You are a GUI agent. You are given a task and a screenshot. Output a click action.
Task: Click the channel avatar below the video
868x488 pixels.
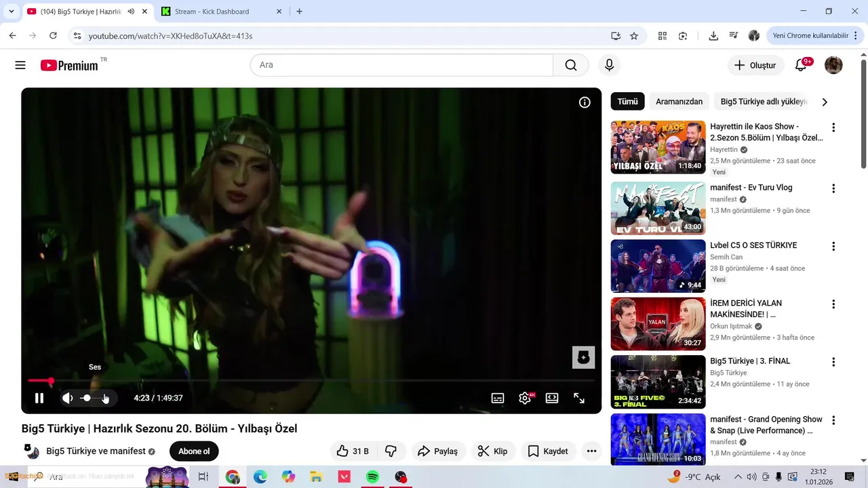click(32, 451)
